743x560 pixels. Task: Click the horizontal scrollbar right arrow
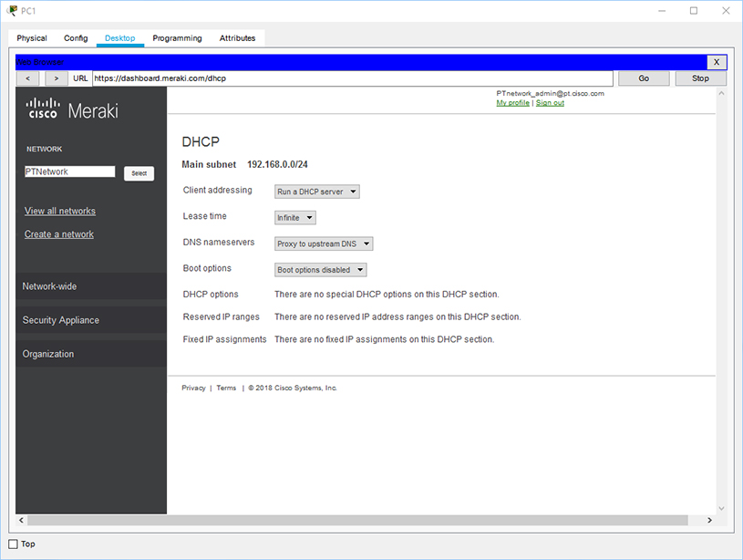point(709,520)
